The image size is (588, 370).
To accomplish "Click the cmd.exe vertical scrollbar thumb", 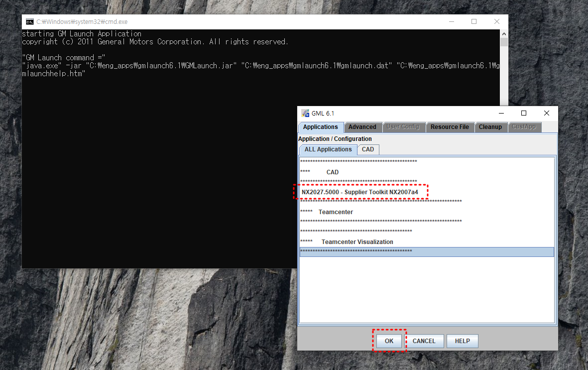I will tap(504, 42).
